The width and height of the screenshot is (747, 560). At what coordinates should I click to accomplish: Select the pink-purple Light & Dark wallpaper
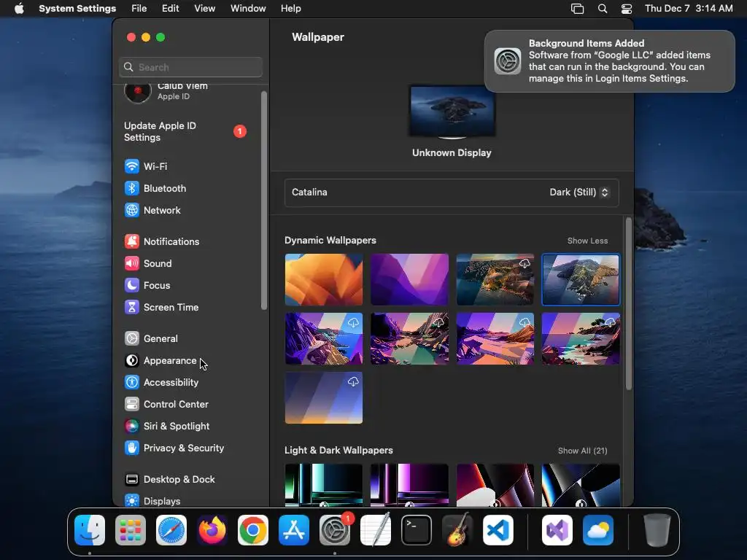click(410, 485)
